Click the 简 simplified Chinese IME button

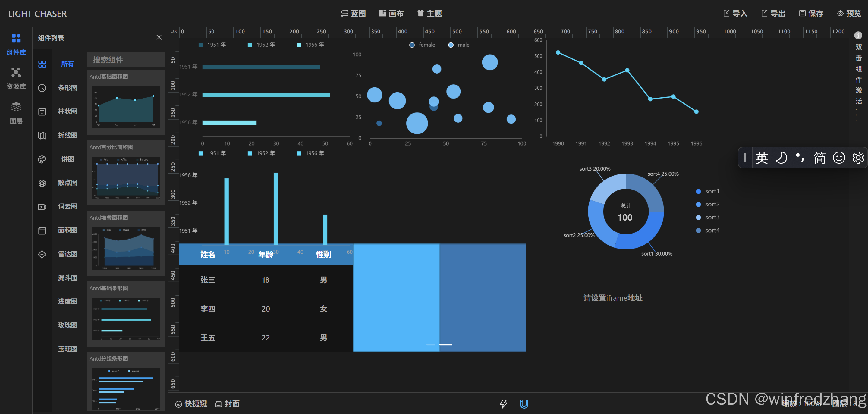click(819, 158)
